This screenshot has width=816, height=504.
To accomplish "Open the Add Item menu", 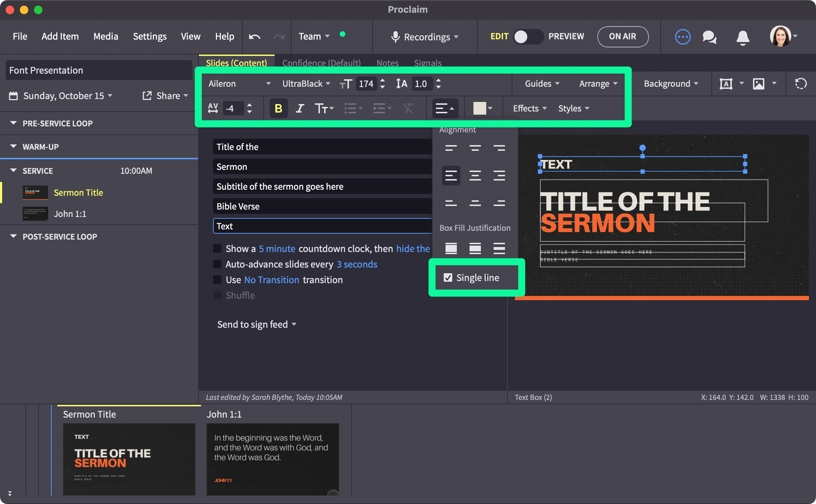I will coord(60,36).
